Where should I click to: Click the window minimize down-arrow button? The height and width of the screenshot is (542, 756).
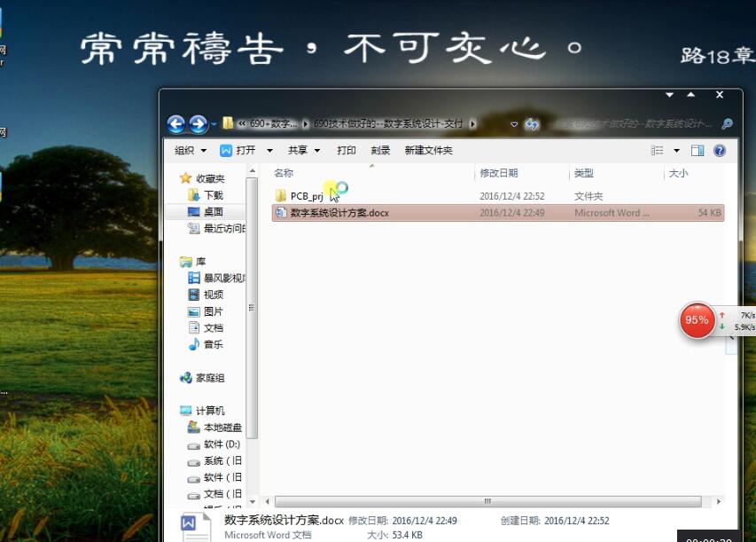[669, 95]
